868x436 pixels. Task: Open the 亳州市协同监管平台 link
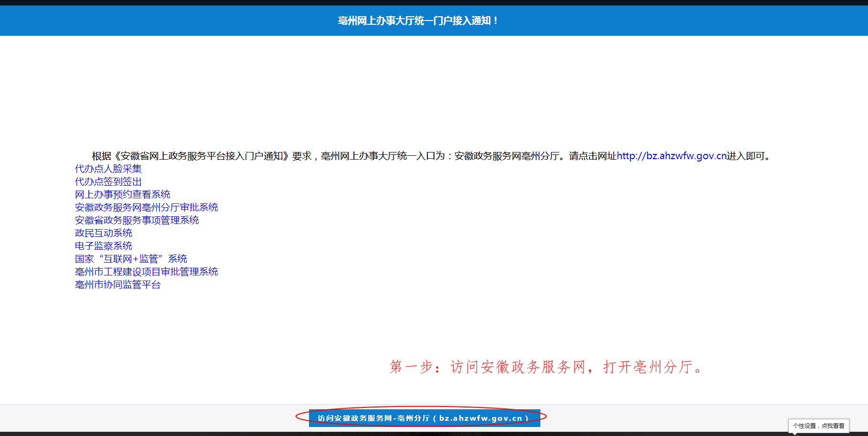point(118,284)
